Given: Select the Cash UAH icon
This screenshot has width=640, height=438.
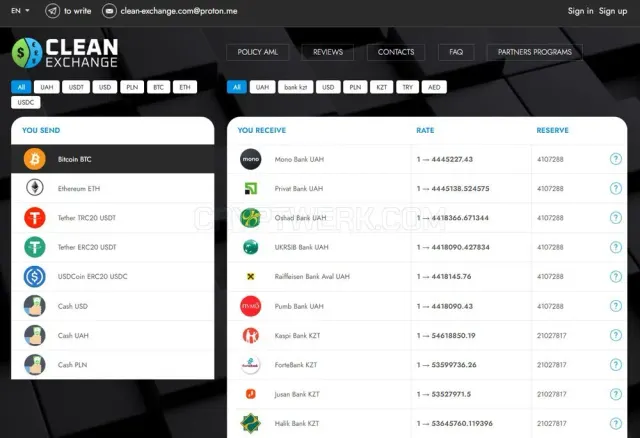Looking at the screenshot, I should [35, 336].
